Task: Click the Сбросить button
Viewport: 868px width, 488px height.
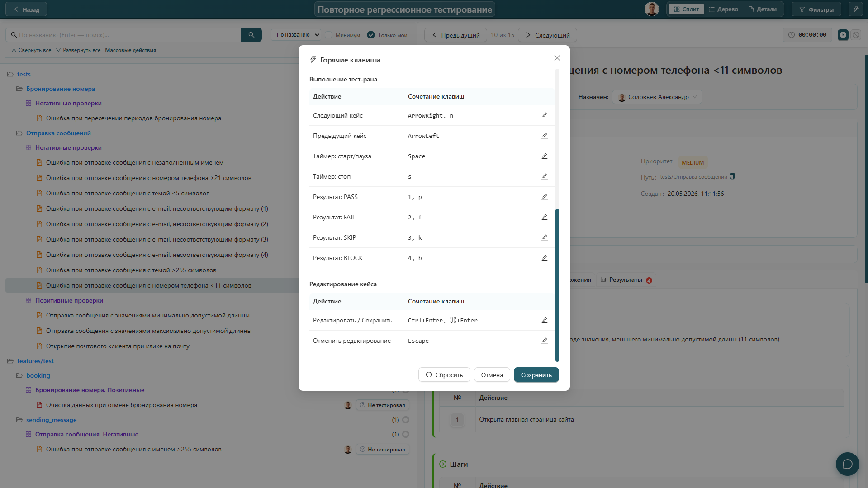Action: [x=444, y=375]
